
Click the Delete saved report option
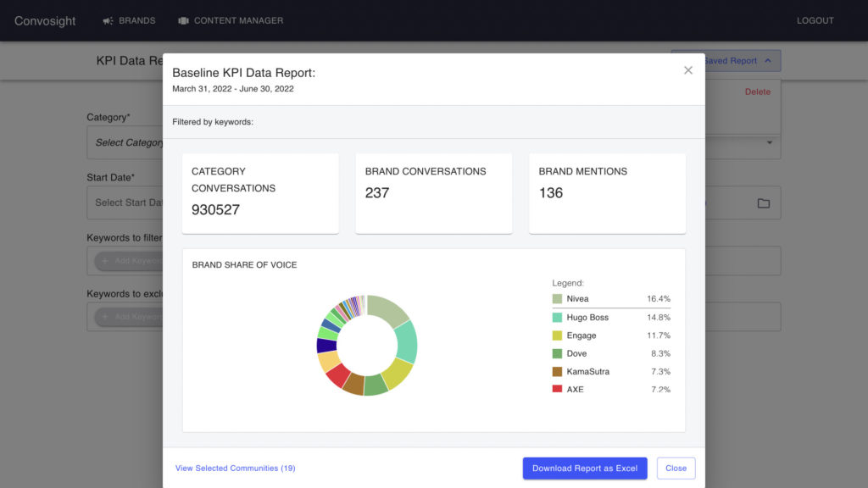(758, 91)
